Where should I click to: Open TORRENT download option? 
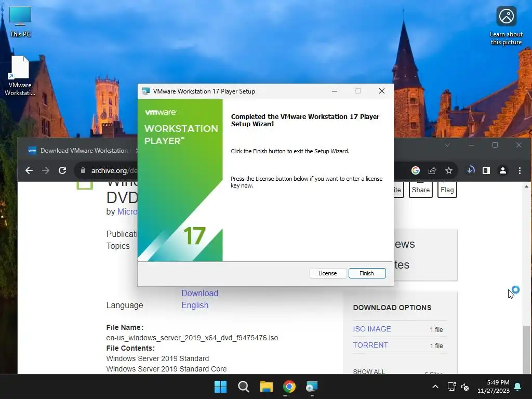[x=370, y=345]
